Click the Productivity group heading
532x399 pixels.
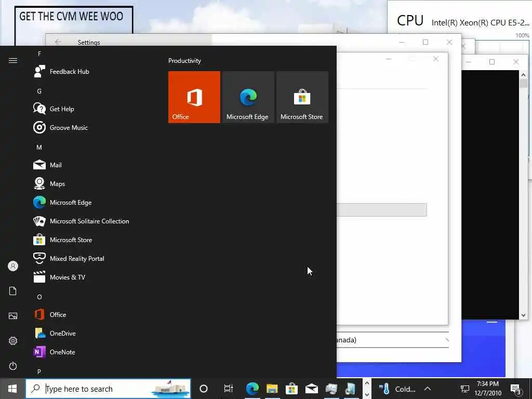coord(184,61)
